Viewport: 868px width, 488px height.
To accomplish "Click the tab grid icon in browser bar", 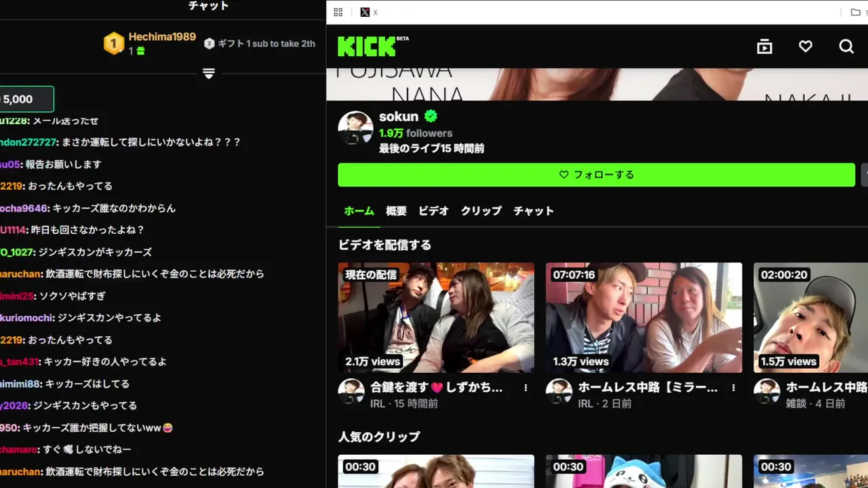I will 338,12.
